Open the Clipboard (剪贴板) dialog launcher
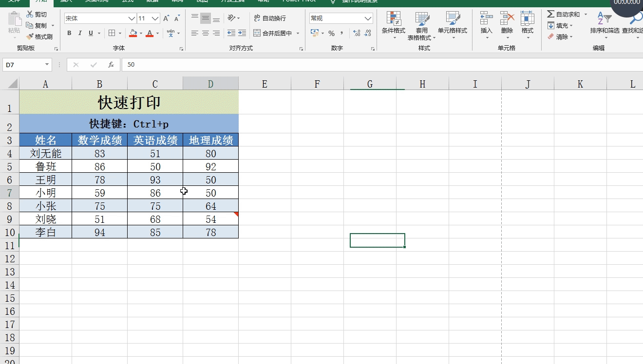This screenshot has height=364, width=643. pos(56,49)
